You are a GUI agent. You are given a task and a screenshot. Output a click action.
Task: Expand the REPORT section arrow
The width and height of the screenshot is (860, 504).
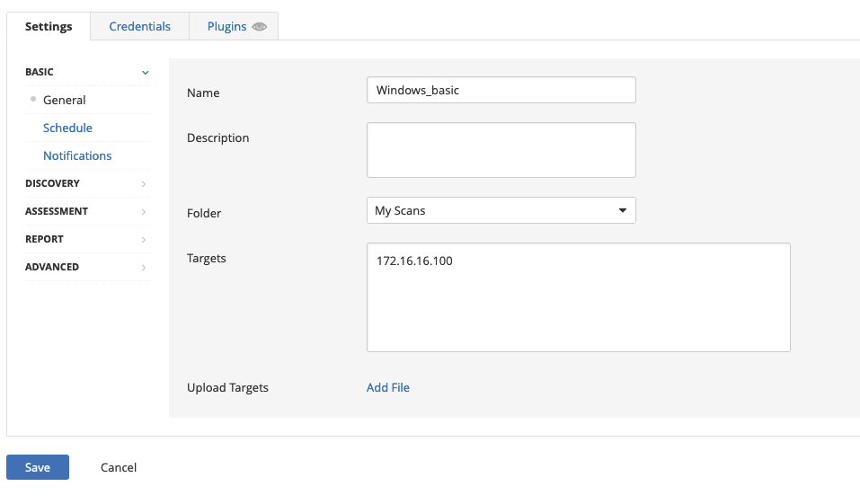point(144,240)
